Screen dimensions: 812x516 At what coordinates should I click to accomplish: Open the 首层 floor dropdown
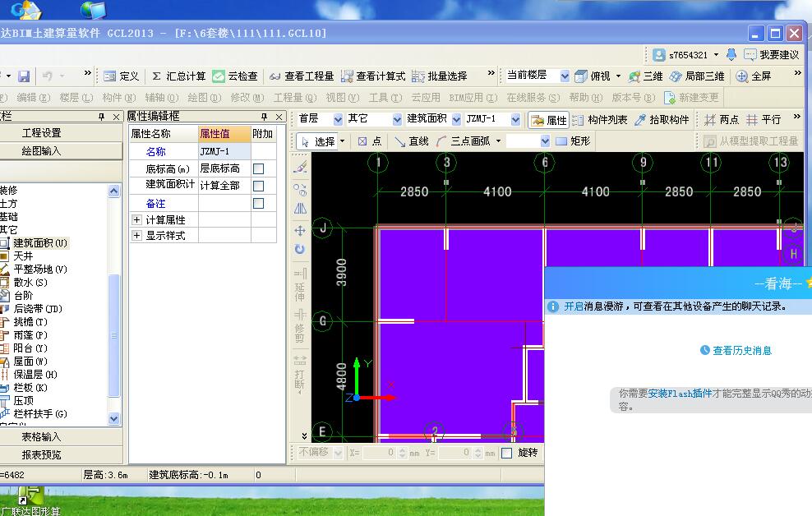click(x=338, y=120)
